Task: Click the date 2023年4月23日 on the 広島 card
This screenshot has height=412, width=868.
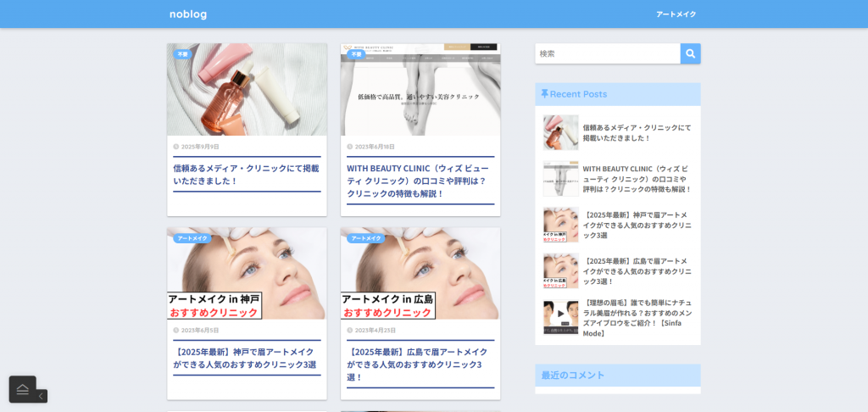Action: (376, 331)
